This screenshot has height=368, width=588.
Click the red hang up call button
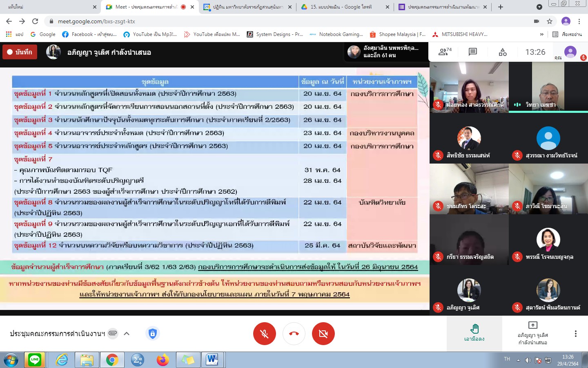click(x=294, y=334)
